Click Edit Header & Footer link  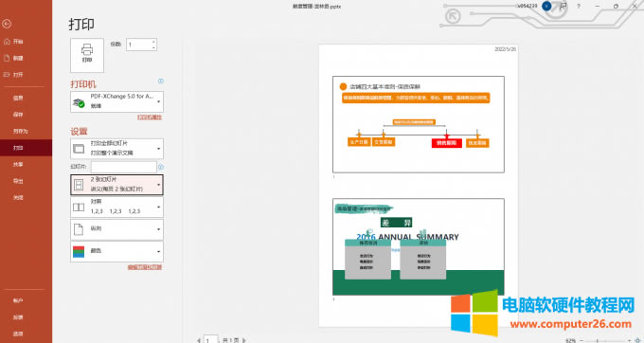coord(145,267)
